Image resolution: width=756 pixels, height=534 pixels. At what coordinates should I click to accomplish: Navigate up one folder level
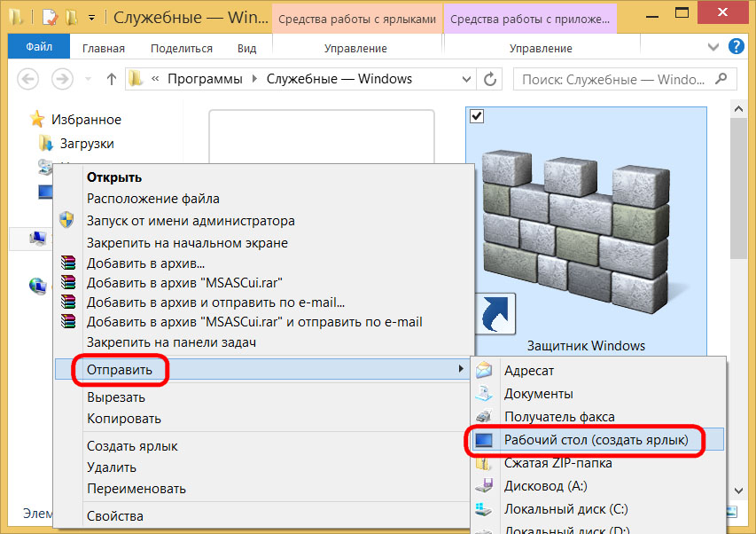(x=112, y=79)
